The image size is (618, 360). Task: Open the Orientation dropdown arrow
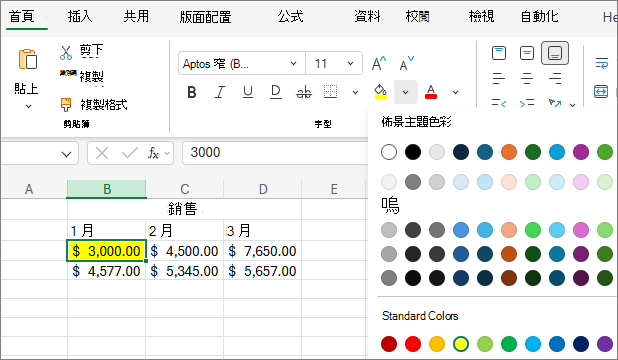(x=572, y=105)
